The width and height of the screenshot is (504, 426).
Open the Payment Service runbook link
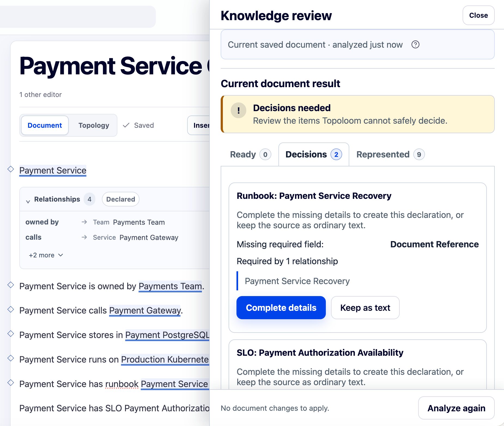click(175, 384)
